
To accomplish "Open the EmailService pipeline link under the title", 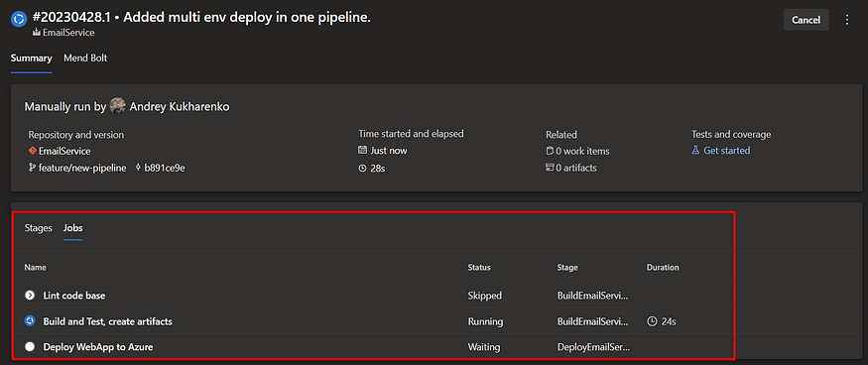I will (68, 33).
